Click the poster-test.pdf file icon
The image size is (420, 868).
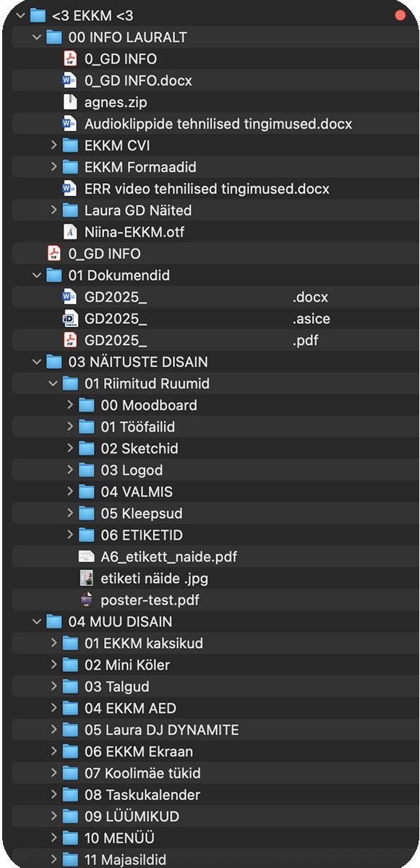(86, 600)
